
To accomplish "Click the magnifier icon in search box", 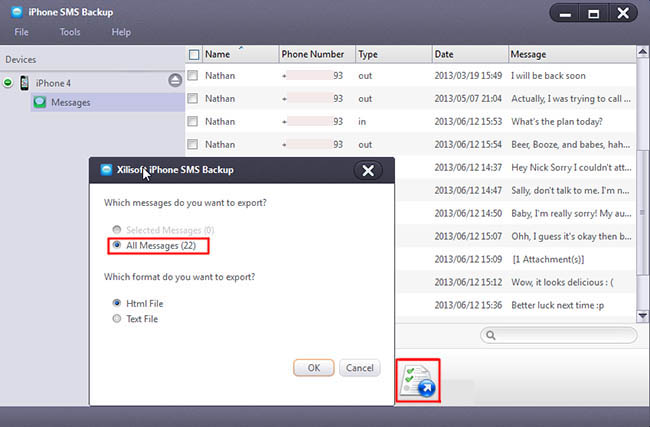I will pos(488,335).
